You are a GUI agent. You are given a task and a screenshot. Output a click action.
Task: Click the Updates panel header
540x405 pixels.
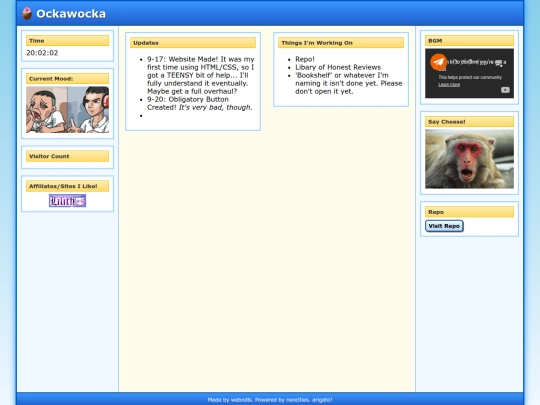(x=193, y=43)
